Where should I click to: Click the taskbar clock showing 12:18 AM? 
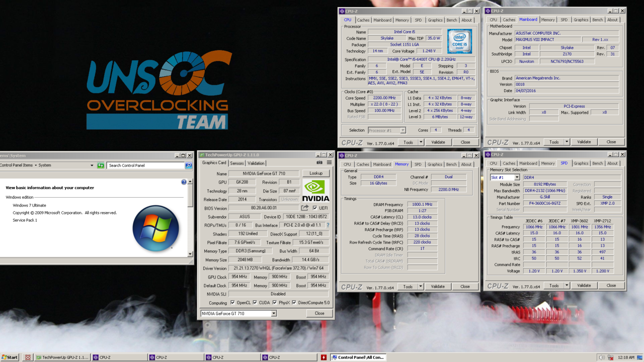pos(626,357)
